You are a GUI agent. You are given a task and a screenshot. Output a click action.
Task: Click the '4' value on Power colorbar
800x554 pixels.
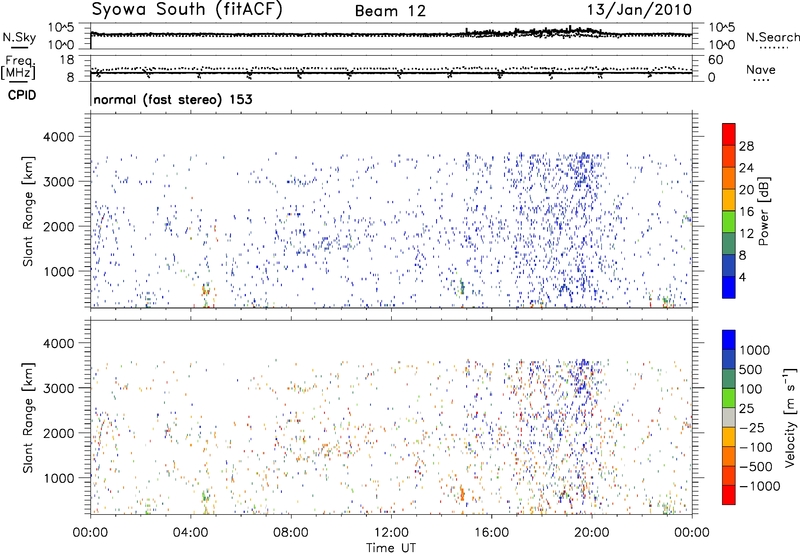point(742,277)
